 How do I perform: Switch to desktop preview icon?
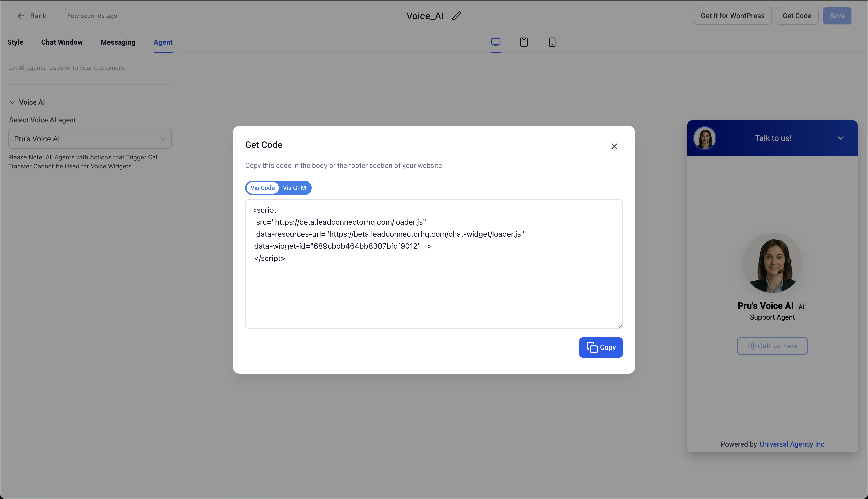[x=495, y=42]
